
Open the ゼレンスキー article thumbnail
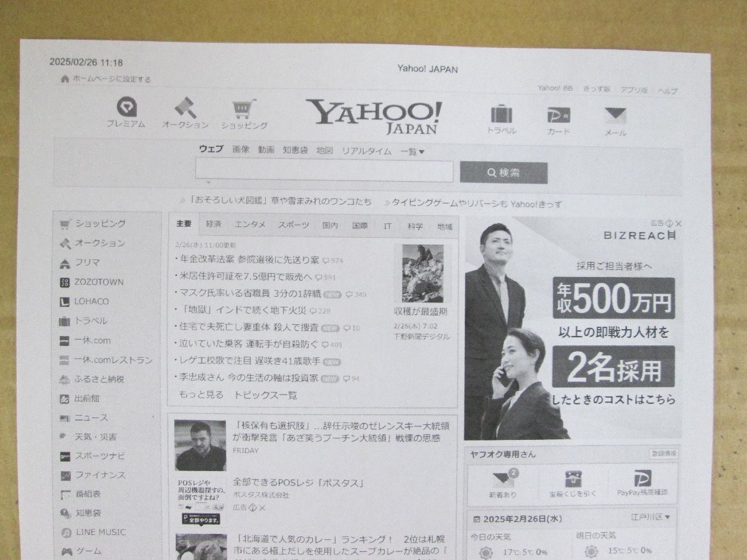200,446
